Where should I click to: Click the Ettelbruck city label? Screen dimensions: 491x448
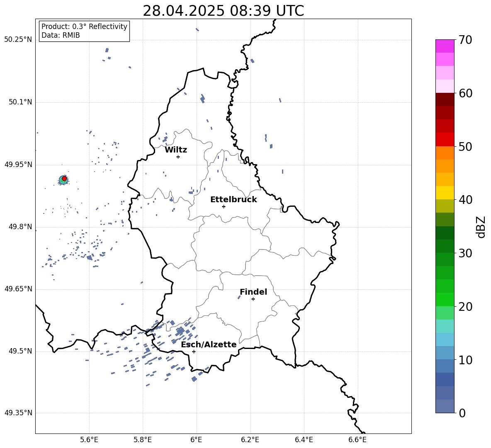pos(233,200)
